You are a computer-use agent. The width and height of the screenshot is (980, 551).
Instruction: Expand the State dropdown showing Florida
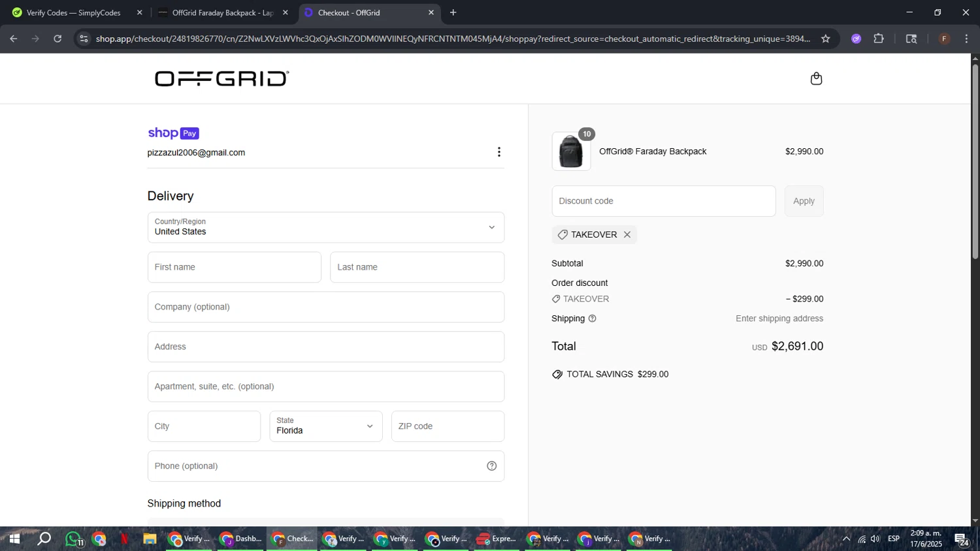(x=326, y=426)
